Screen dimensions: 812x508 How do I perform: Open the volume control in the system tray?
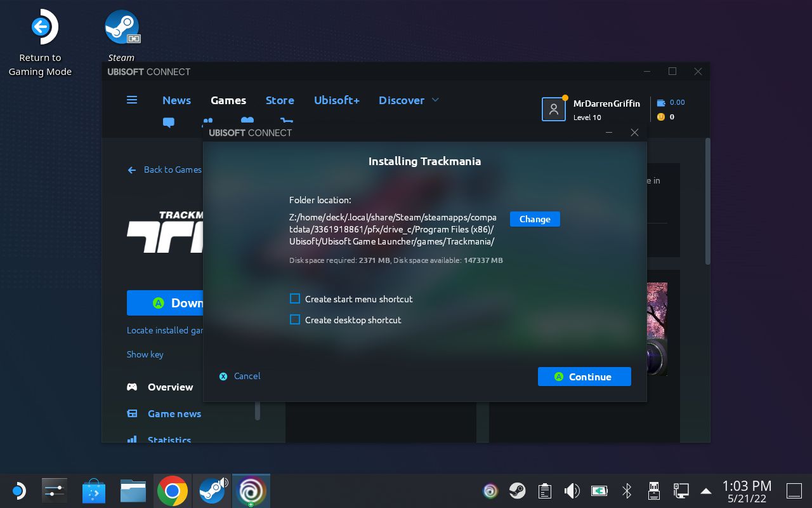(x=572, y=490)
